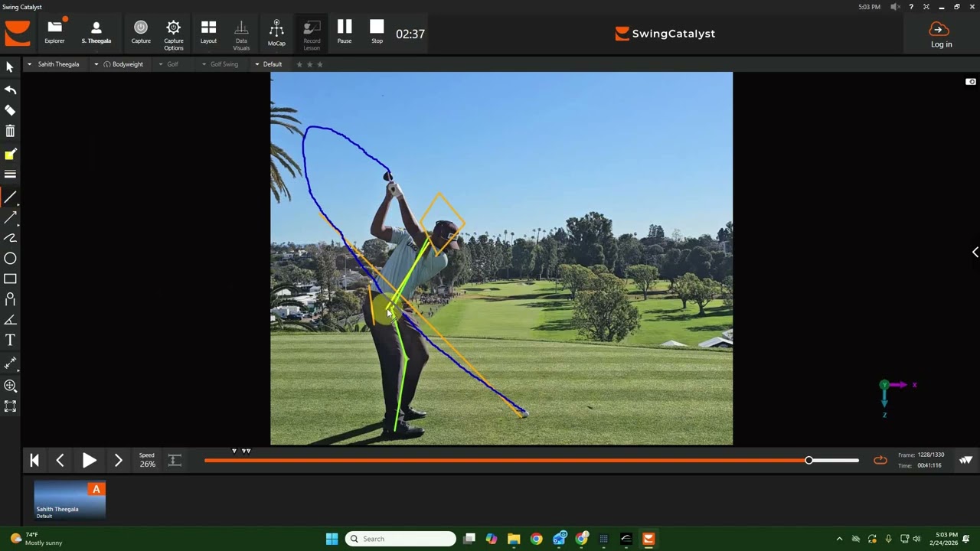The width and height of the screenshot is (980, 551).
Task: Expand the Bodyweight dropdown
Action: click(x=122, y=64)
